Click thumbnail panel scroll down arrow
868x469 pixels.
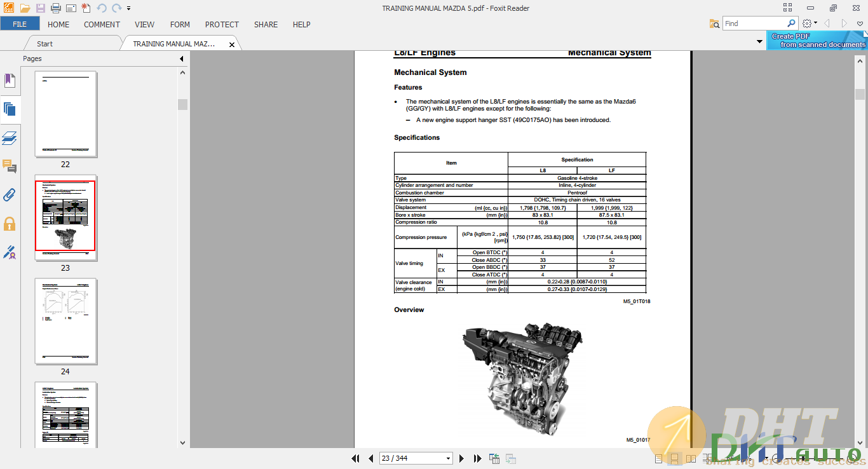[183, 443]
